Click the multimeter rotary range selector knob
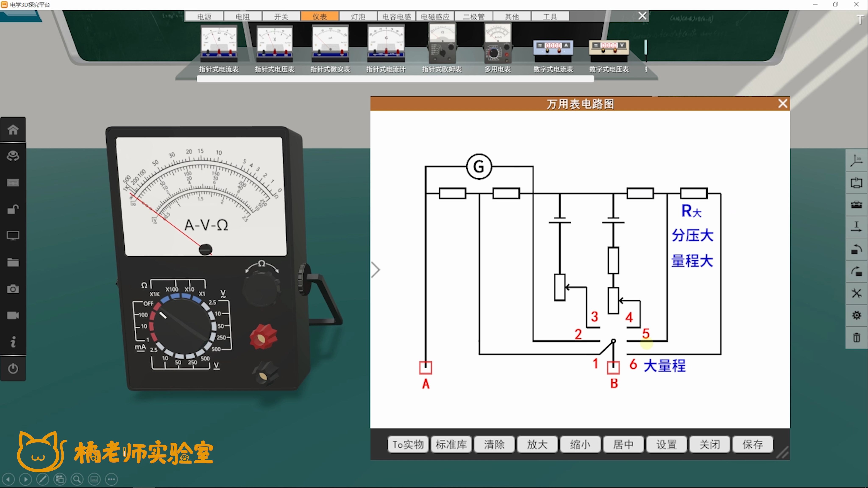Screen dimensions: 868x488 tap(182, 327)
